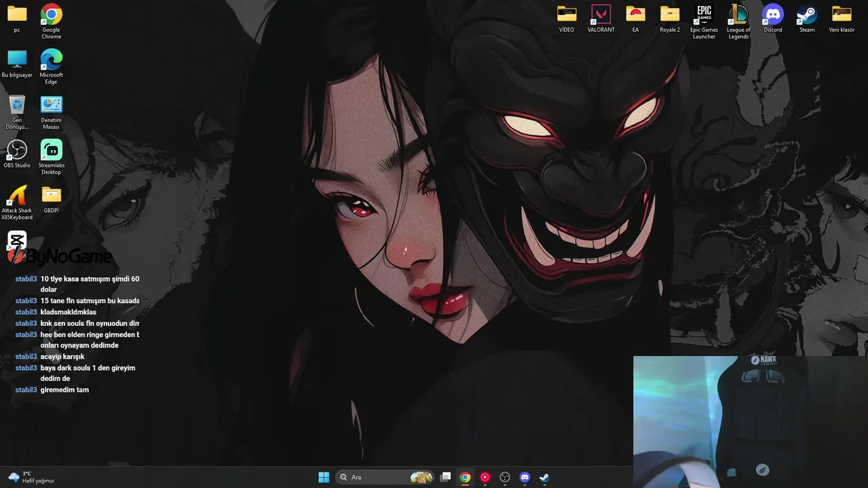Click chat message 'giremedim tam'
The image size is (868, 488).
tap(64, 390)
